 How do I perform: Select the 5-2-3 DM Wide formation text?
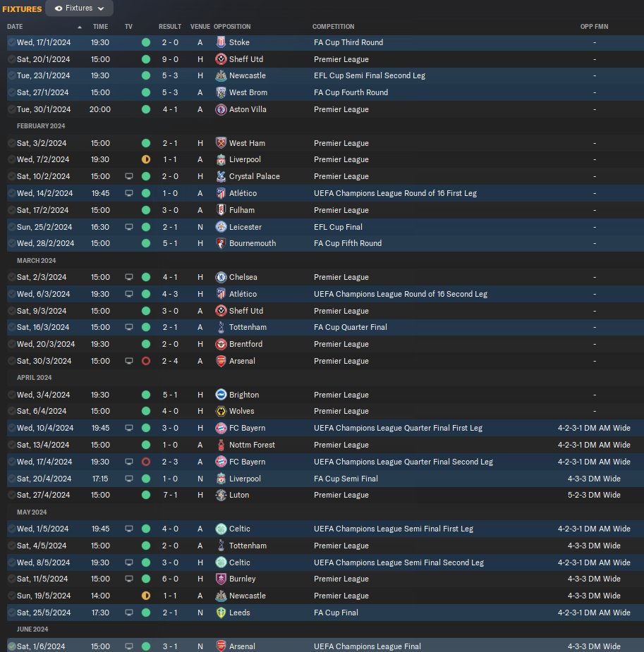click(x=594, y=495)
